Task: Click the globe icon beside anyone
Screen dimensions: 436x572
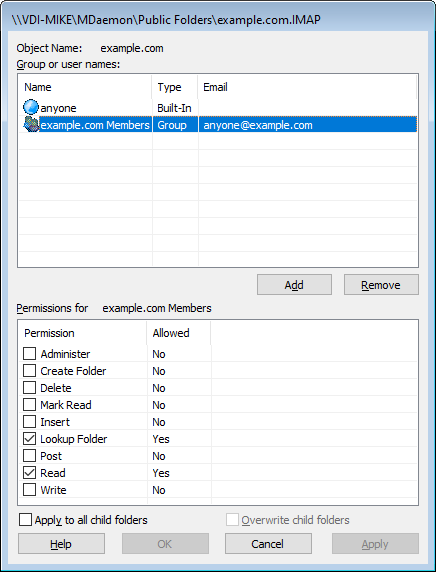Action: click(x=31, y=107)
